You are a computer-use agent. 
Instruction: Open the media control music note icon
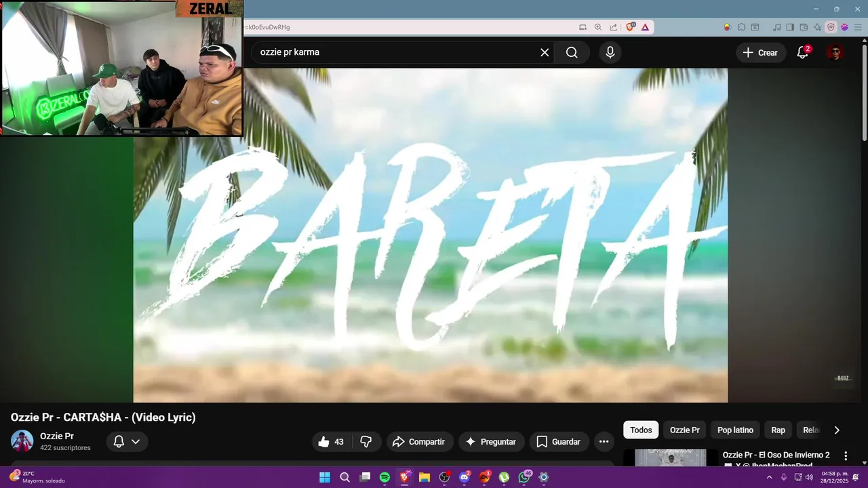777,27
